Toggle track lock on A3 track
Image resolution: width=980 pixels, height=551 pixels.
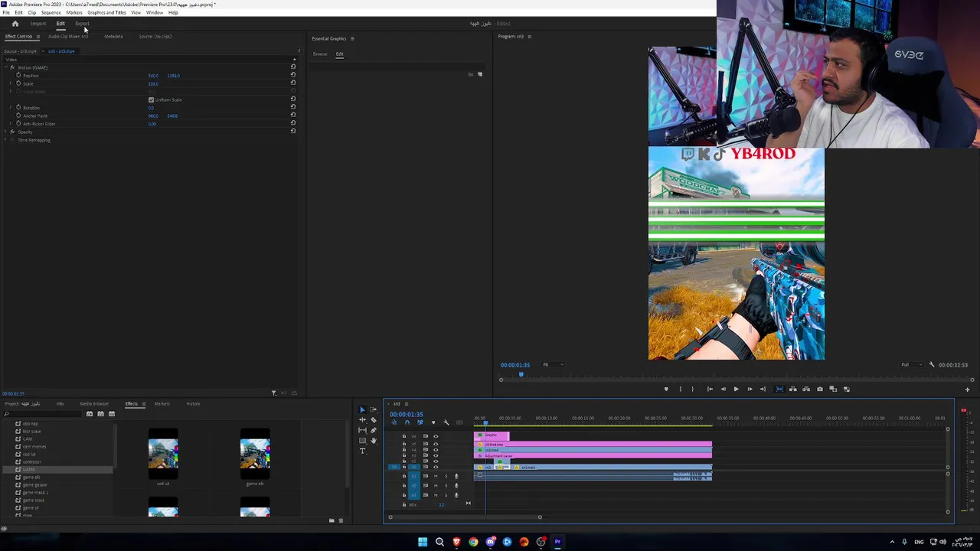click(x=404, y=495)
